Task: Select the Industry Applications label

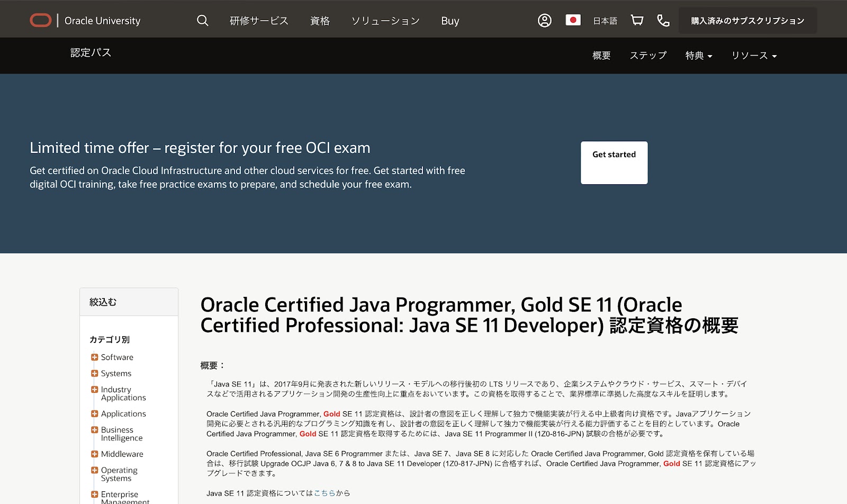Action: [x=123, y=393]
